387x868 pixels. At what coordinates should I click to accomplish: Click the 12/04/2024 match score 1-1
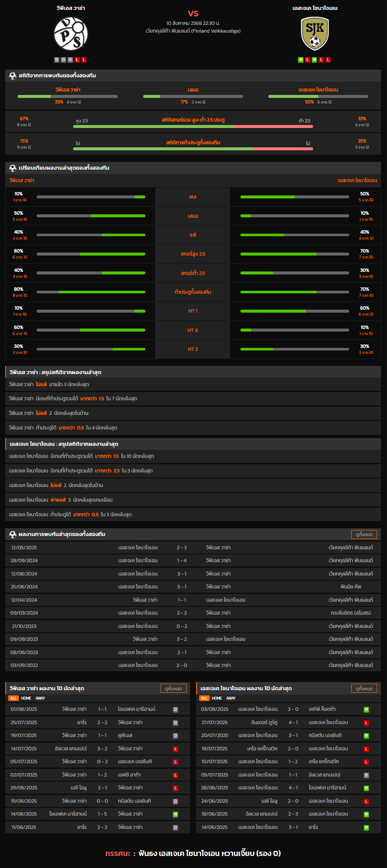click(x=181, y=600)
